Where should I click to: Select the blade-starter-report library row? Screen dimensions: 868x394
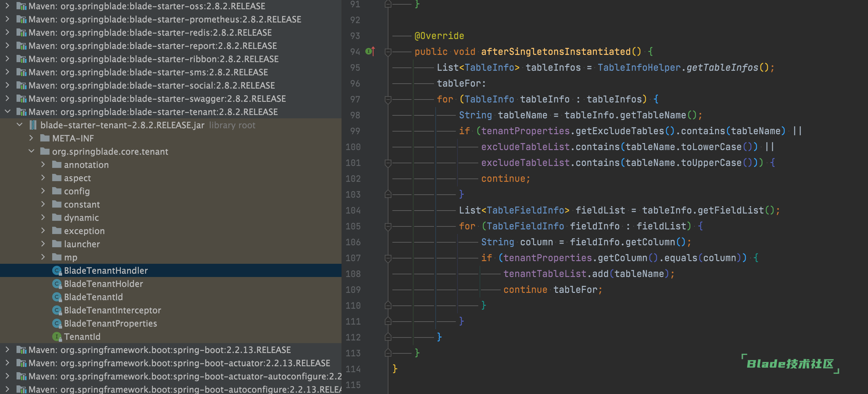coord(171,46)
